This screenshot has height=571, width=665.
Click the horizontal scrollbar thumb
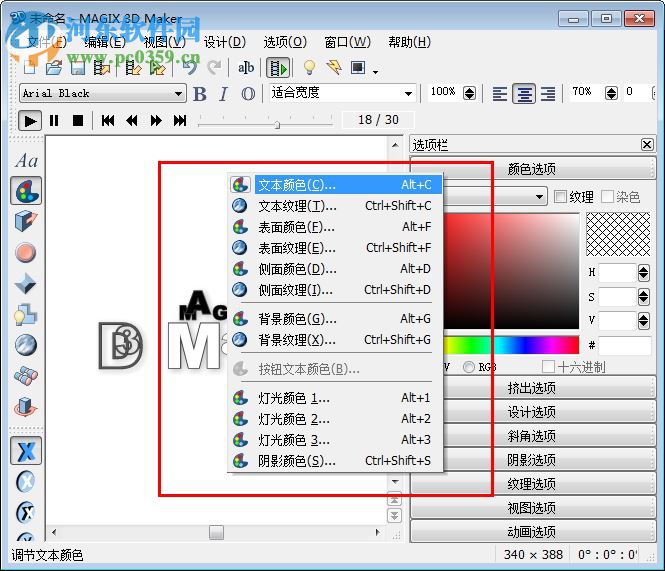(216, 532)
